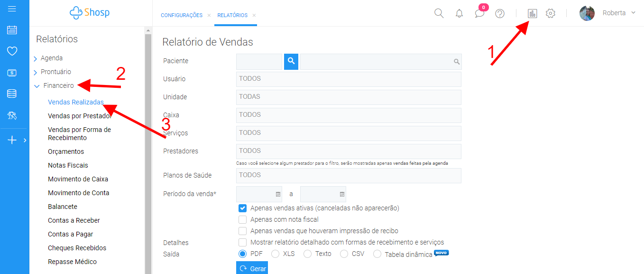Open the Planos de Saúde dropdown
644x274 pixels.
(349, 176)
